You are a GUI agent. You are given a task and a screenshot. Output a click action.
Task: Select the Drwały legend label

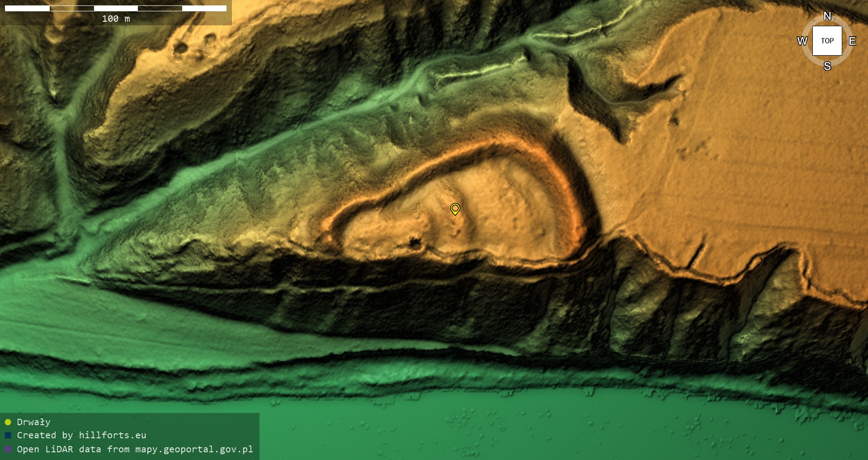pos(33,422)
